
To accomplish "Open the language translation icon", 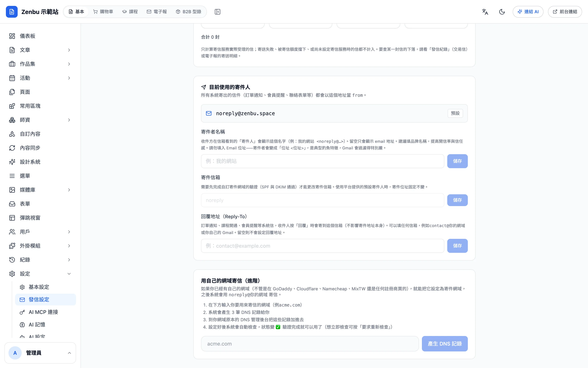I will click(x=485, y=12).
